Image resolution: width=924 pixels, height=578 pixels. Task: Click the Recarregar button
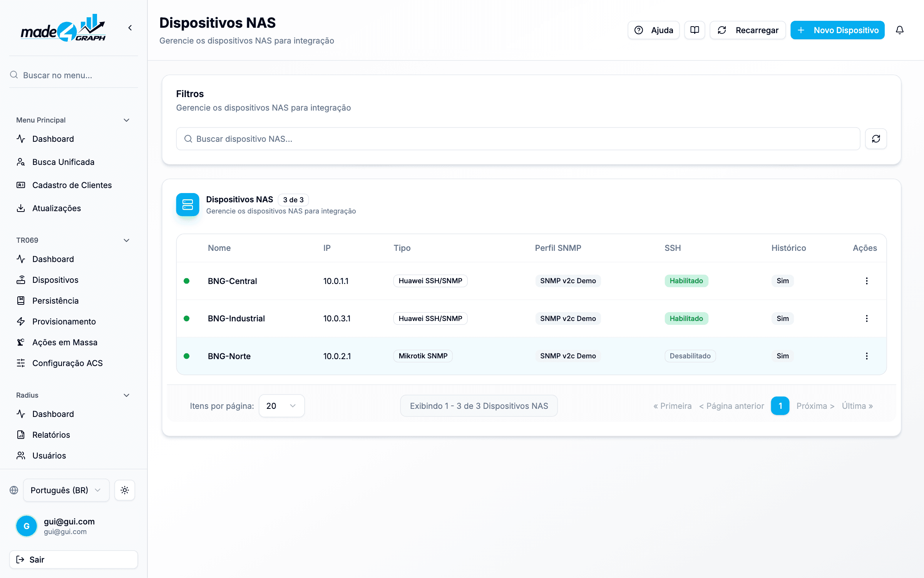coord(748,30)
